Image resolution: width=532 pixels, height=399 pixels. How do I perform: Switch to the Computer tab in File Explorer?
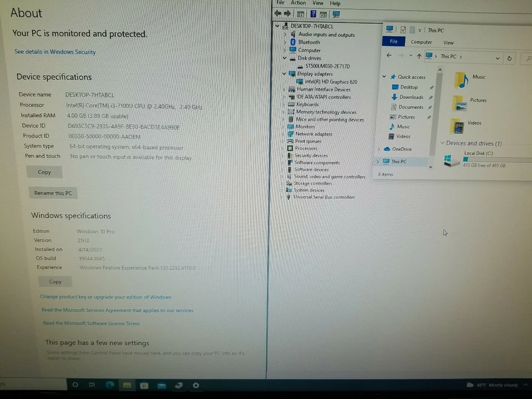point(421,42)
